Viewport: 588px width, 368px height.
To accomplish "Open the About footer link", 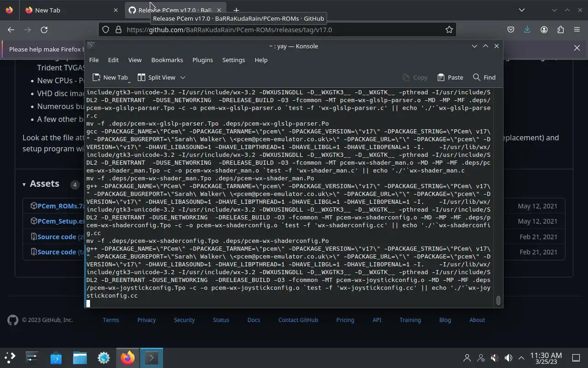I will [x=477, y=320].
